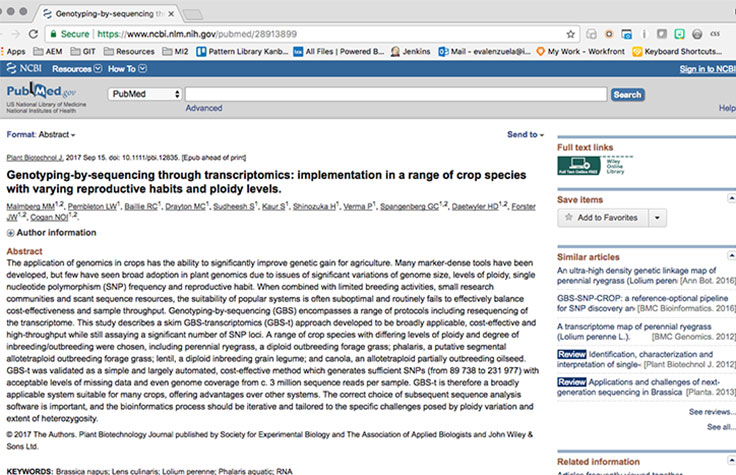The image size is (736, 475).
Task: Click the NCBI logo in header
Action: pos(24,69)
